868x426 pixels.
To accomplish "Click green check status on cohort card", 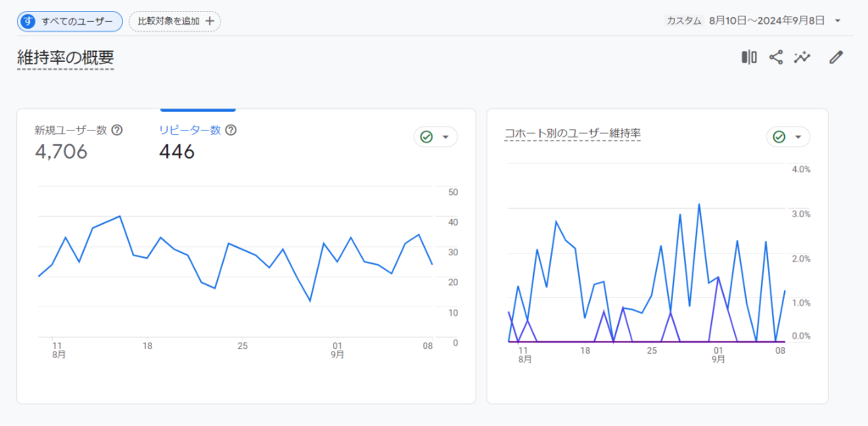I will coord(779,137).
